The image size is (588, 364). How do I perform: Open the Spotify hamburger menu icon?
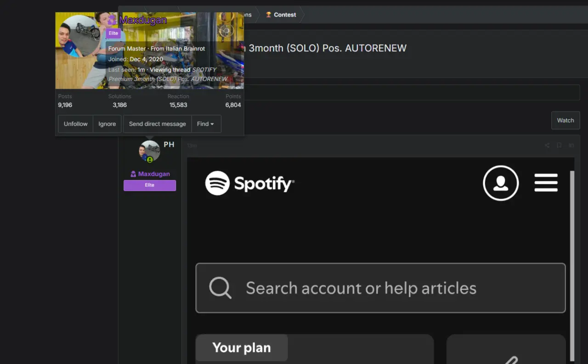pyautogui.click(x=546, y=183)
